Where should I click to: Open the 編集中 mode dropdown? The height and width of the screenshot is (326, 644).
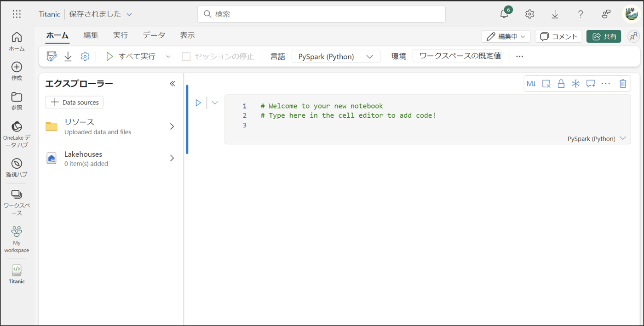click(506, 36)
